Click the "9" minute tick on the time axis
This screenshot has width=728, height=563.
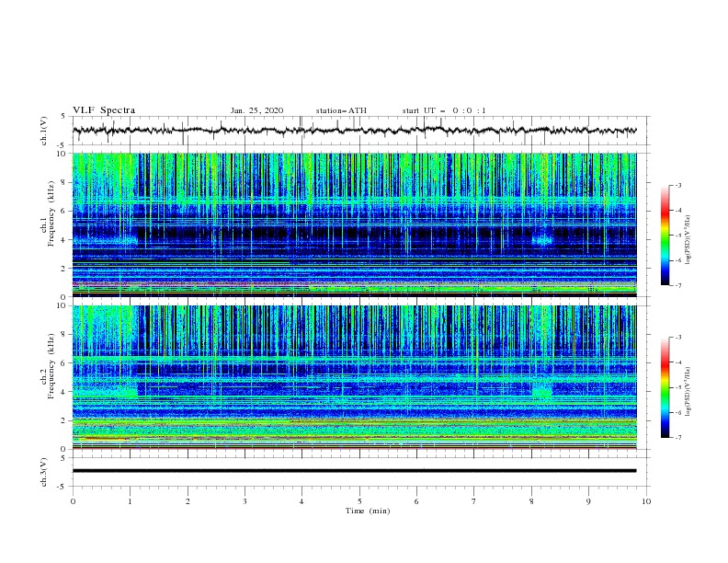click(x=588, y=501)
